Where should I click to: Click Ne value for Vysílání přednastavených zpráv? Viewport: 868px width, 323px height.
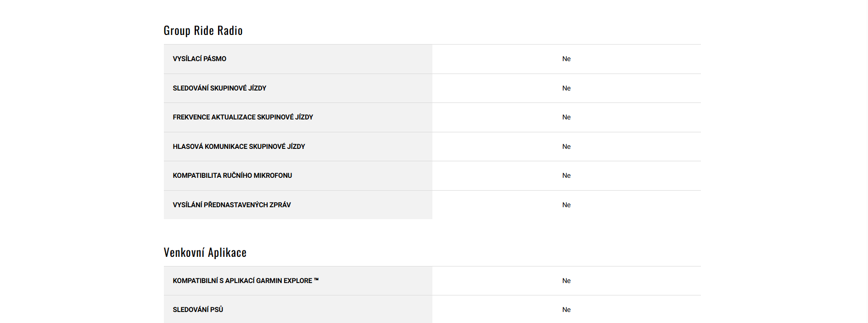coord(566,205)
